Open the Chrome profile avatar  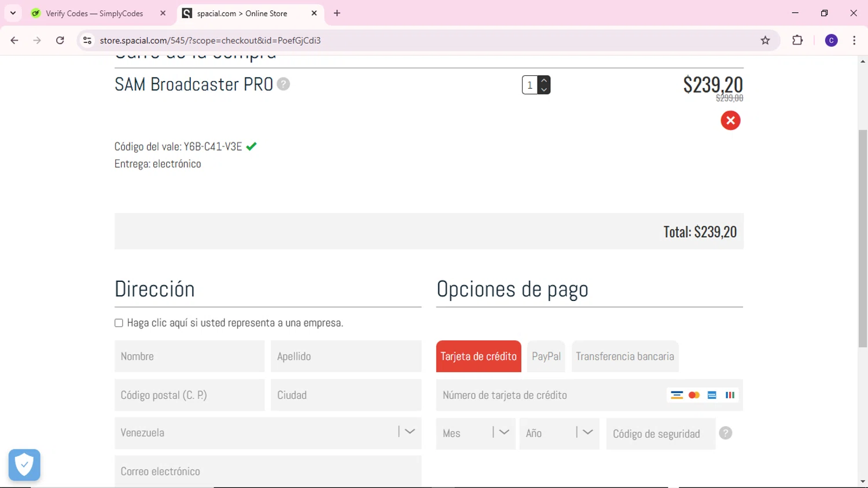[831, 41]
